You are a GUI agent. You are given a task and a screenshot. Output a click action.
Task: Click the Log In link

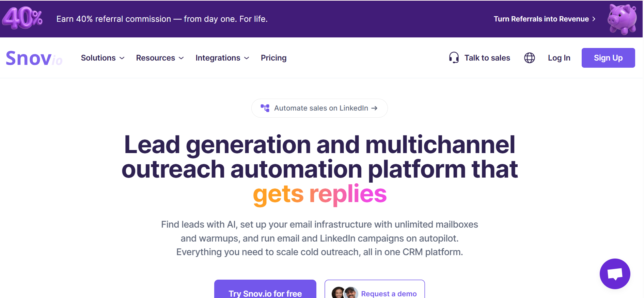coord(559,58)
